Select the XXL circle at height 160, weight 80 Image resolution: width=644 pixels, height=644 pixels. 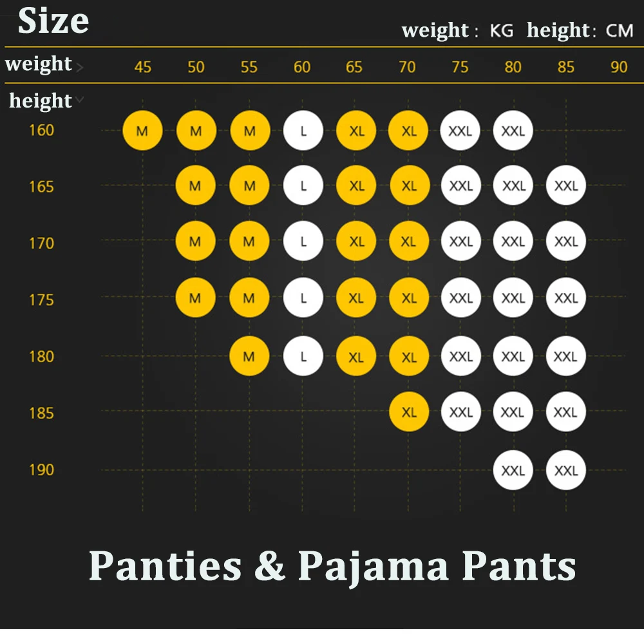click(513, 131)
